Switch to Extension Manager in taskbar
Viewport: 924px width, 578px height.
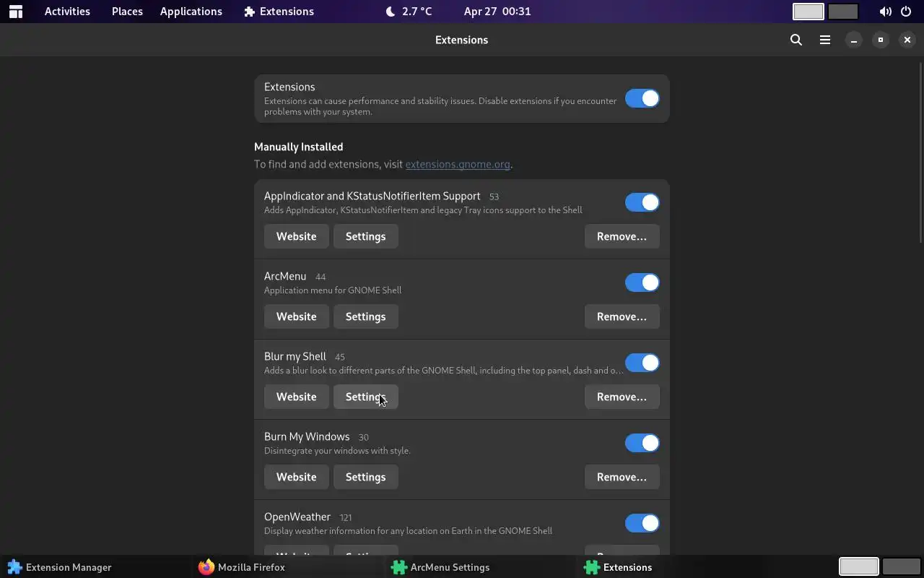pyautogui.click(x=59, y=567)
